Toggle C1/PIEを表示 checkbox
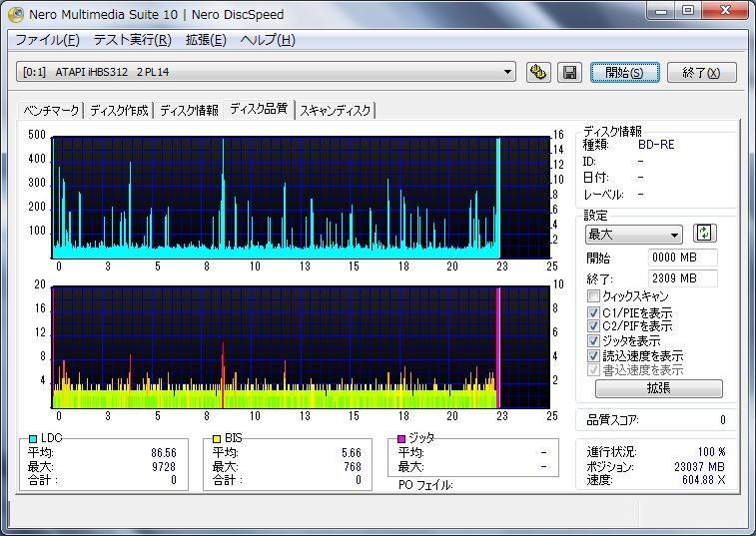The image size is (756, 536). coord(593,312)
